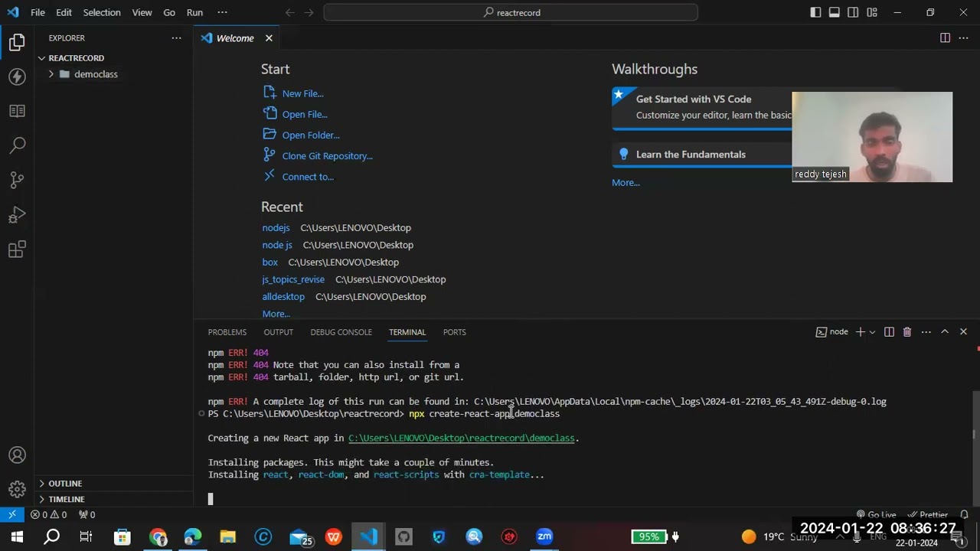Open Learn the Fundamentals walkthrough
The height and width of the screenshot is (551, 980).
(x=691, y=155)
